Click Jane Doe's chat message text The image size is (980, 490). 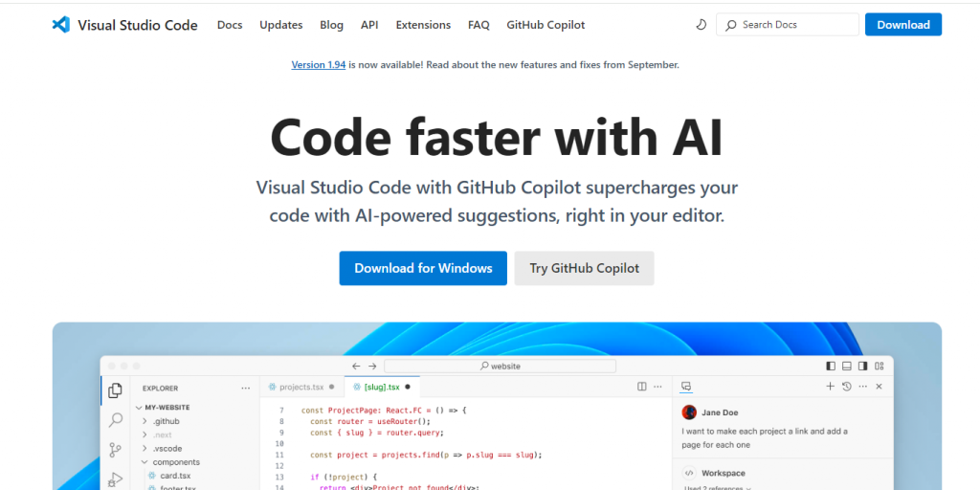[x=765, y=438]
